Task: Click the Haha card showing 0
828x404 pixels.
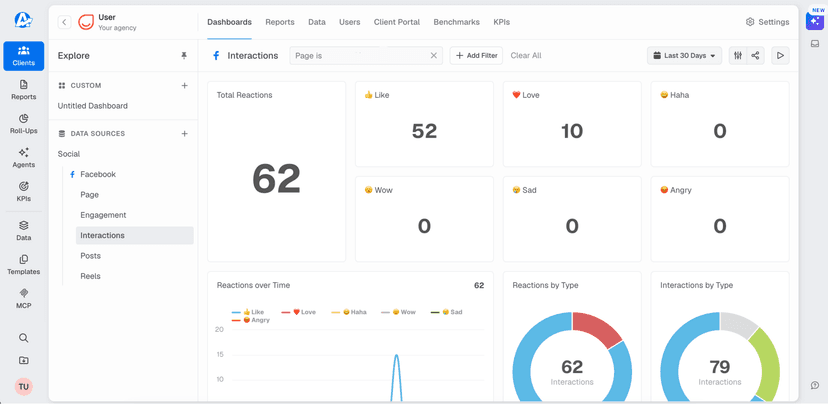Action: click(x=720, y=124)
